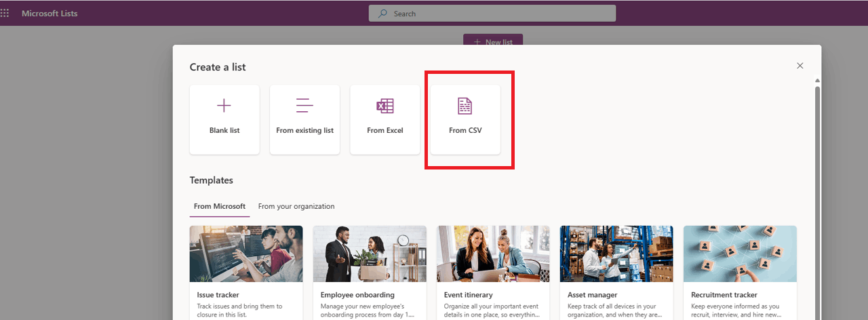Click the Employee onboarding title text
The height and width of the screenshot is (320, 868).
(357, 295)
